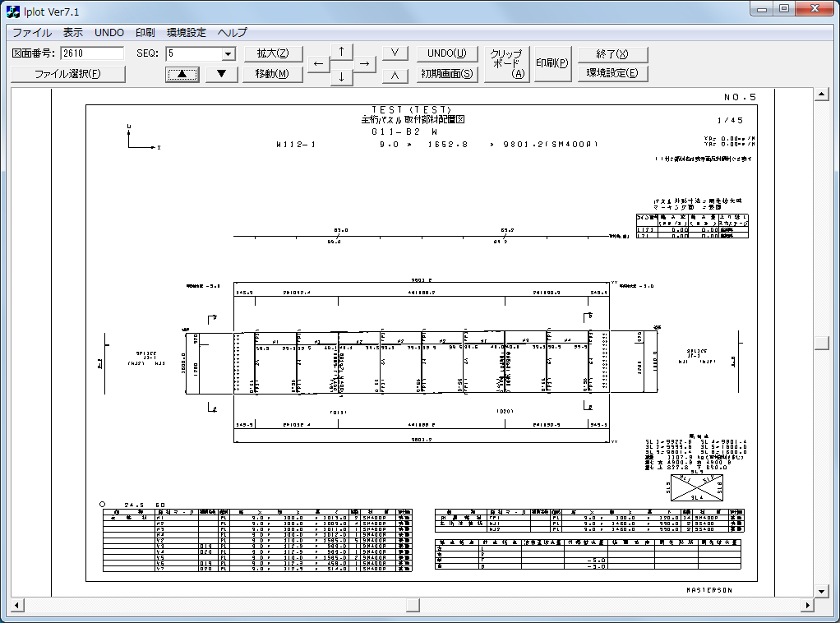Click the pan right arrow button
The image size is (840, 623).
pyautogui.click(x=364, y=64)
